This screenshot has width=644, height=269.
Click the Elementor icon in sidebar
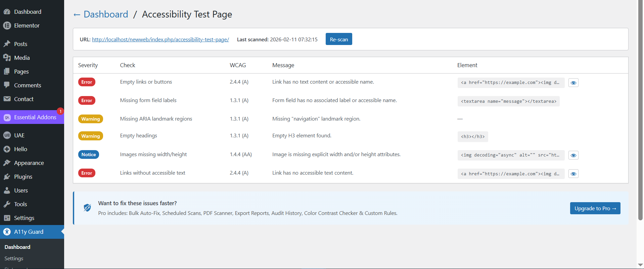coord(7,26)
